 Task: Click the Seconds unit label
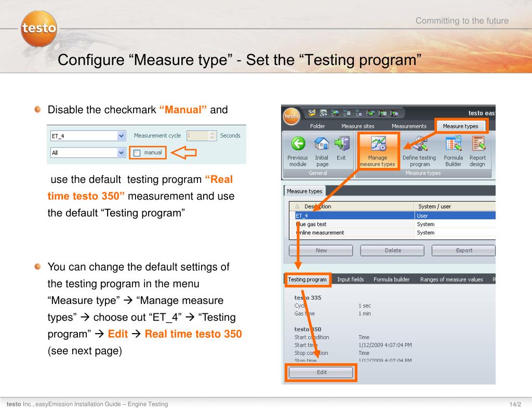pos(230,136)
